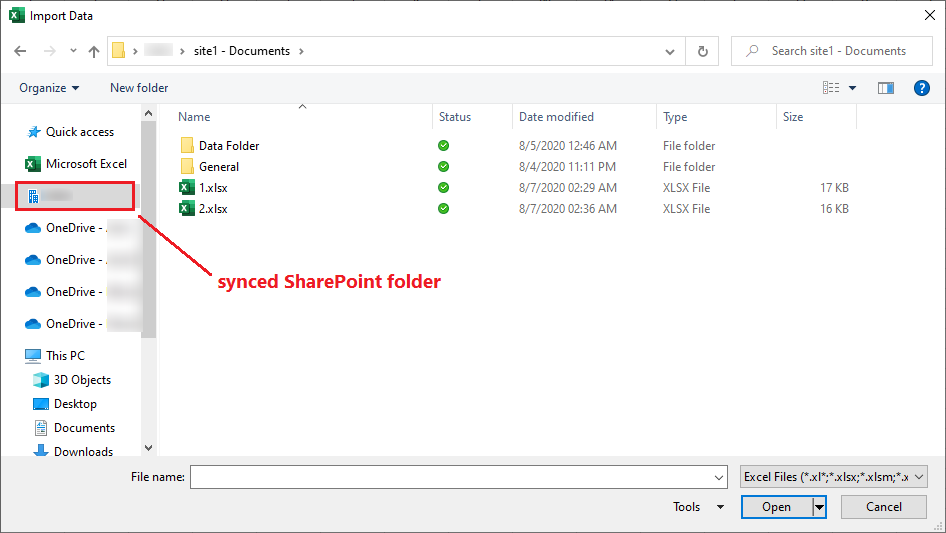Click site1 - Documents in breadcrumb

point(241,51)
